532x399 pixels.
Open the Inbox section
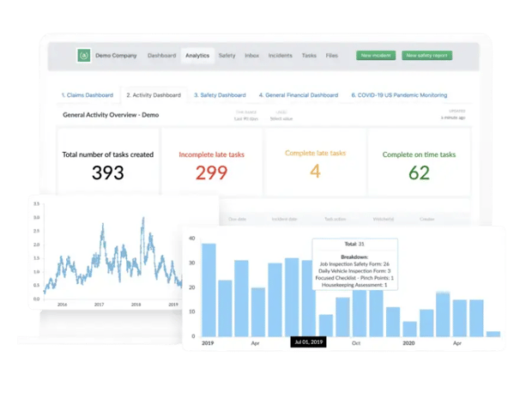(x=251, y=56)
